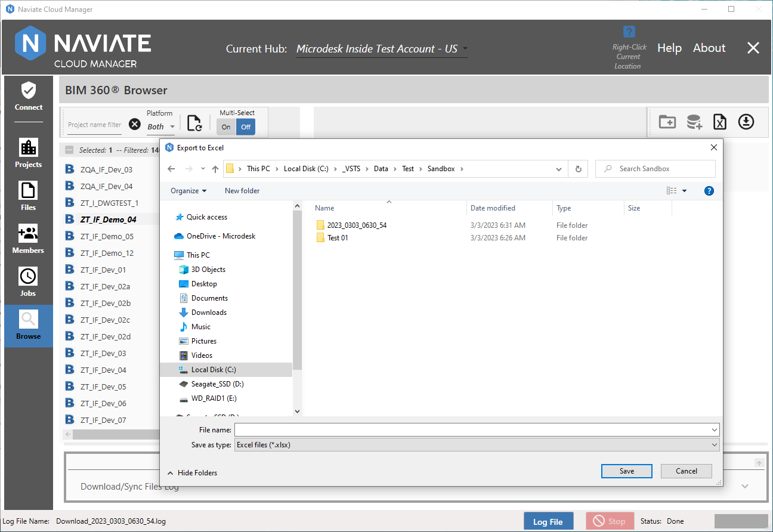The width and height of the screenshot is (773, 532).
Task: Open the Jobs section
Action: (x=29, y=282)
